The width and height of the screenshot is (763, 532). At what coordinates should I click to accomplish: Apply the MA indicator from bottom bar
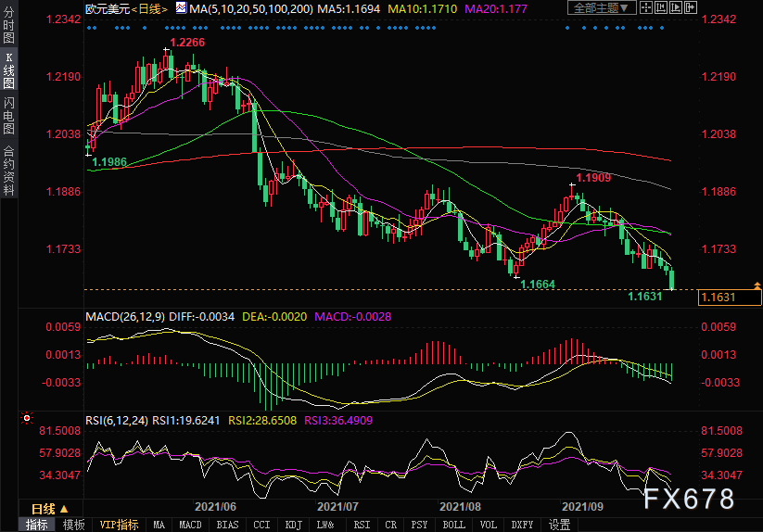(159, 525)
